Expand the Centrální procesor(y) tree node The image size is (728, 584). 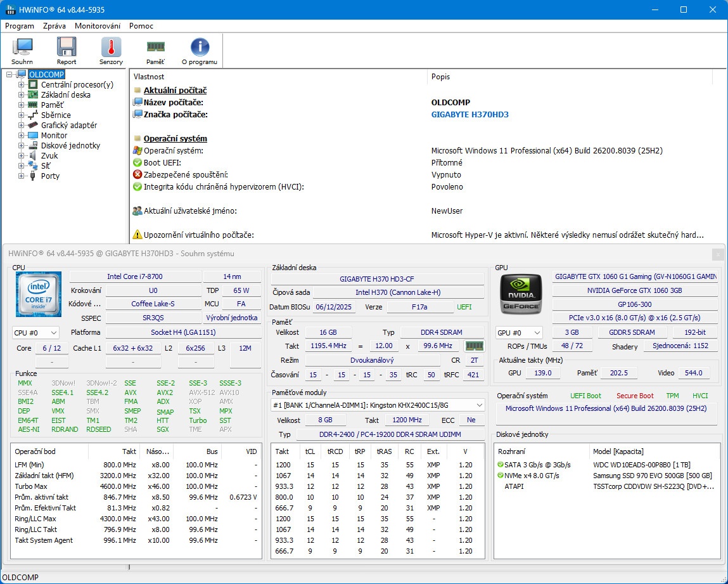[22, 85]
